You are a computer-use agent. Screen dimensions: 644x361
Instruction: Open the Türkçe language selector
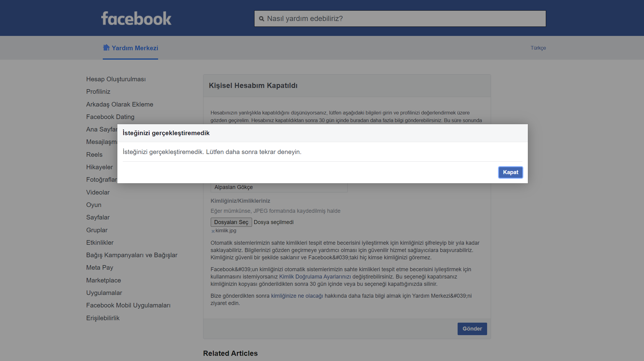pos(538,48)
